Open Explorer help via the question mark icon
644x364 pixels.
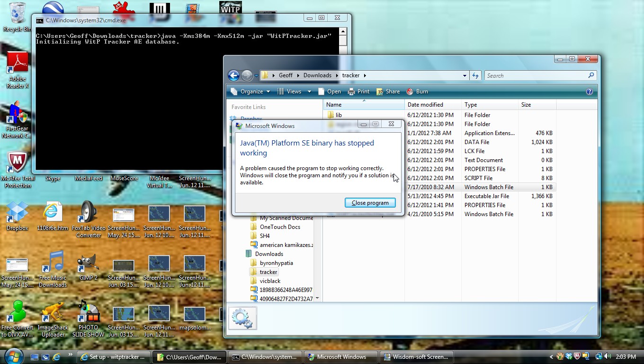[x=590, y=91]
